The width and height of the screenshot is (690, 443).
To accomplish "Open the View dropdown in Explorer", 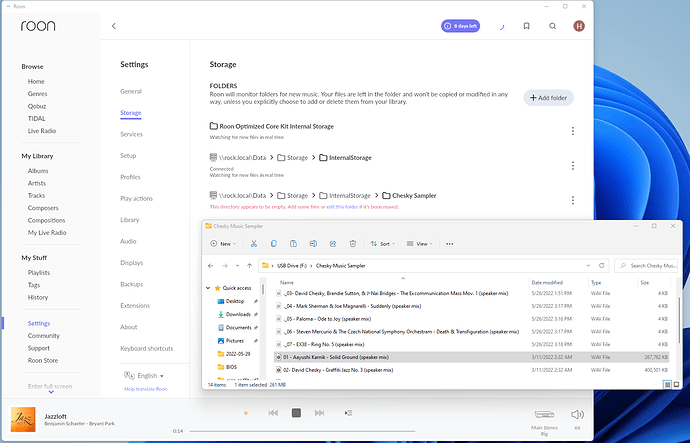I will (x=422, y=243).
